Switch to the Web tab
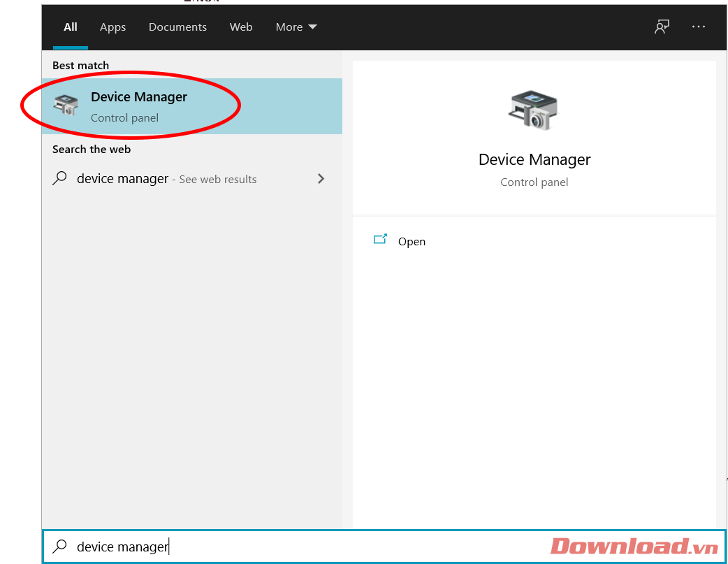Screen dimensions: 728x564 241,27
